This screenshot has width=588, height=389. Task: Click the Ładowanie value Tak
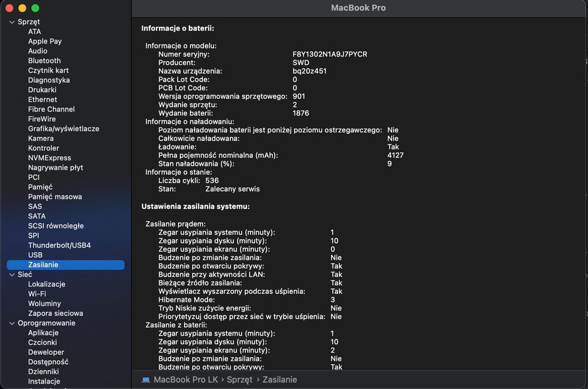point(393,147)
